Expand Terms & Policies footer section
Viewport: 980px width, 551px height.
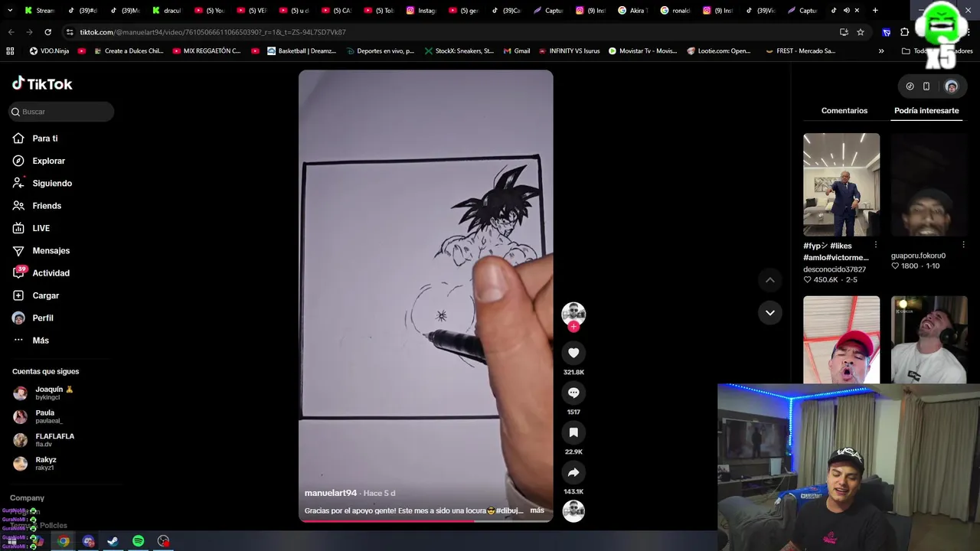click(39, 526)
